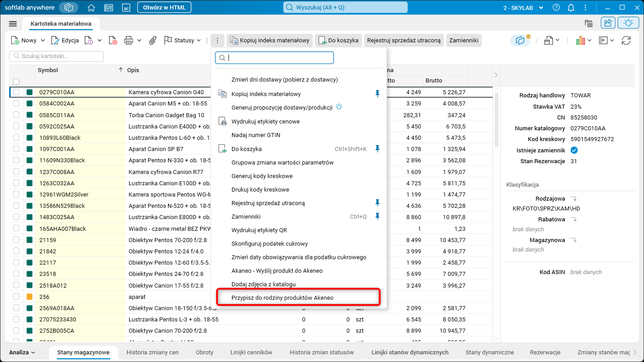Click the teal status square in row 0279C010AA
The height and width of the screenshot is (362, 644).
pyautogui.click(x=30, y=92)
